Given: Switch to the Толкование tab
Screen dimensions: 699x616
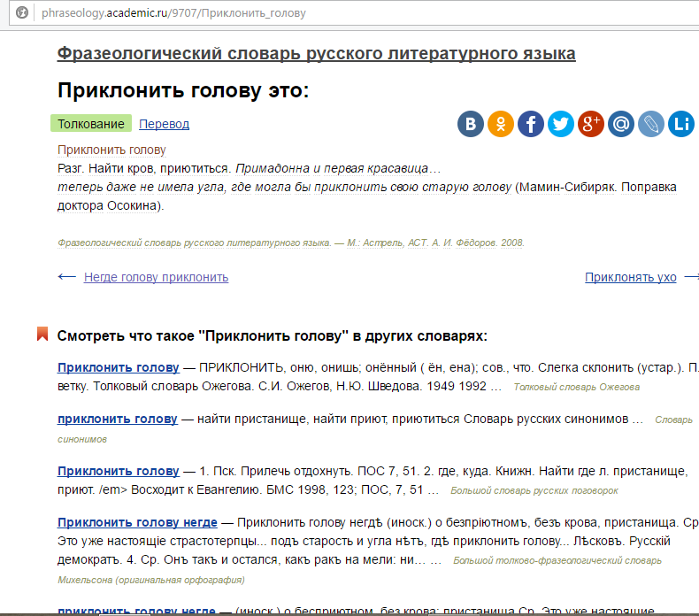Looking at the screenshot, I should (91, 124).
